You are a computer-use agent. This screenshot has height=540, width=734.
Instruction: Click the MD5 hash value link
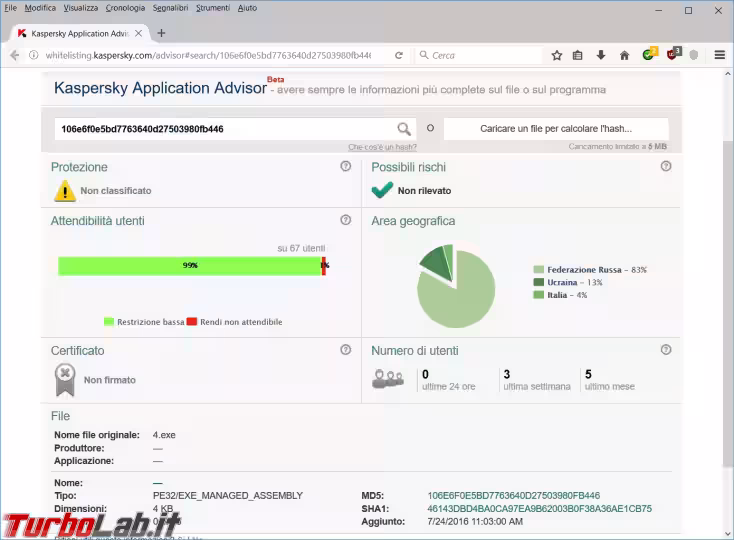(513, 495)
